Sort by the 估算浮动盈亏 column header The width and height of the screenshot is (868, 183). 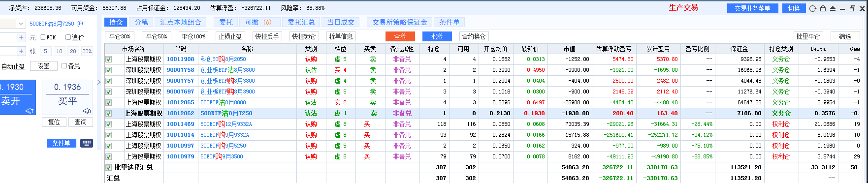[x=613, y=49]
